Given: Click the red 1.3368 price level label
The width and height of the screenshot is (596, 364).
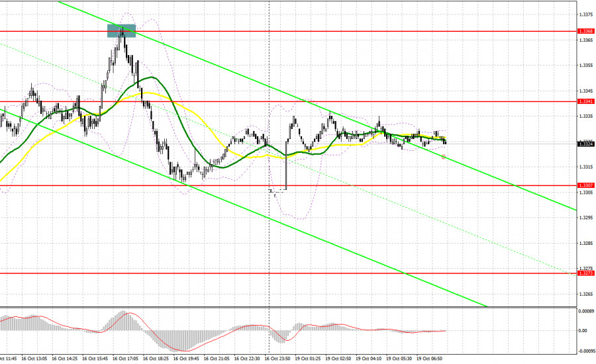Looking at the screenshot, I should coord(586,31).
